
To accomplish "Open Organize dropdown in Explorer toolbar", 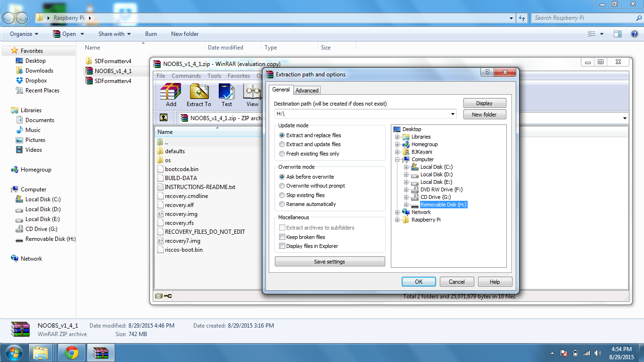I will point(24,34).
